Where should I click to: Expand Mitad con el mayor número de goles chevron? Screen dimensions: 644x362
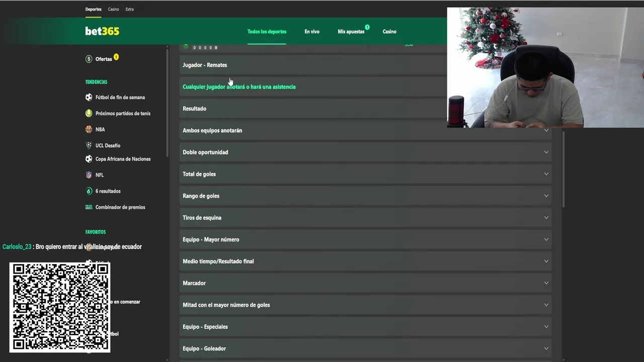546,305
